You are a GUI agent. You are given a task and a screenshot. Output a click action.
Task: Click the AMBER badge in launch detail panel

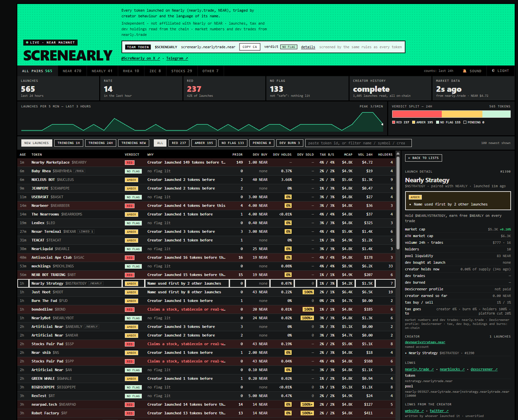click(415, 197)
